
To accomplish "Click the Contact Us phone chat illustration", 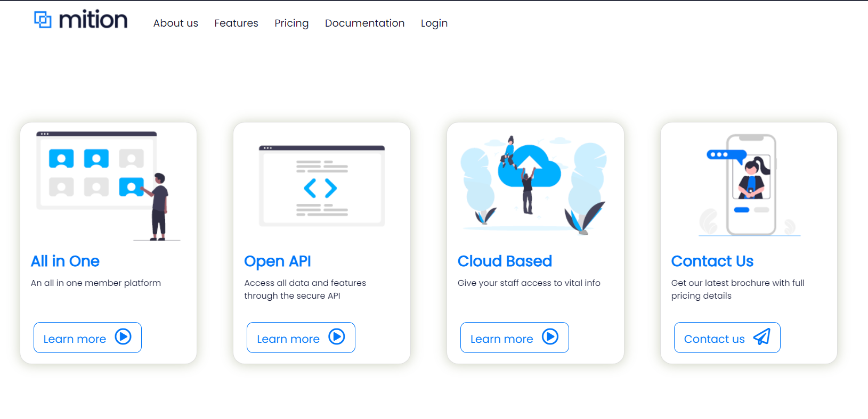I will (x=749, y=185).
